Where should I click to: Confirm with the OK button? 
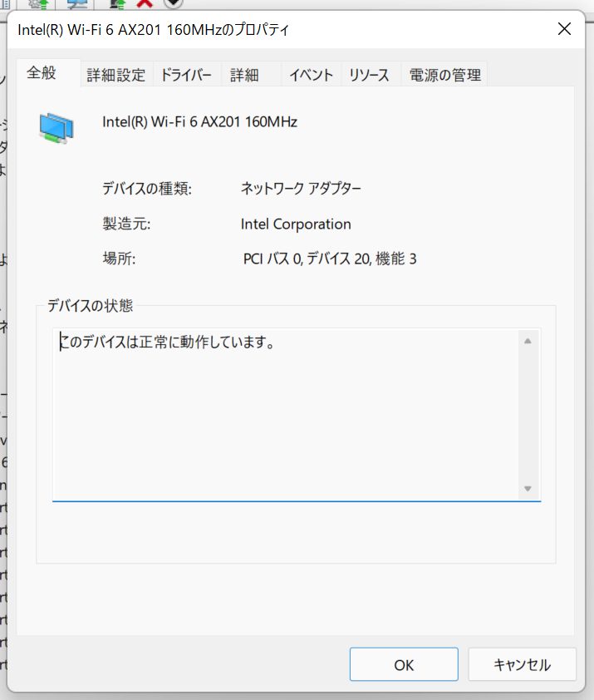click(x=404, y=665)
